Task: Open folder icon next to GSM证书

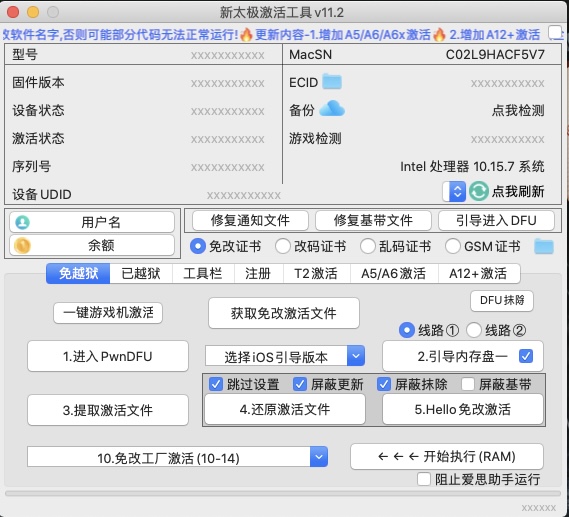Action: pyautogui.click(x=544, y=246)
